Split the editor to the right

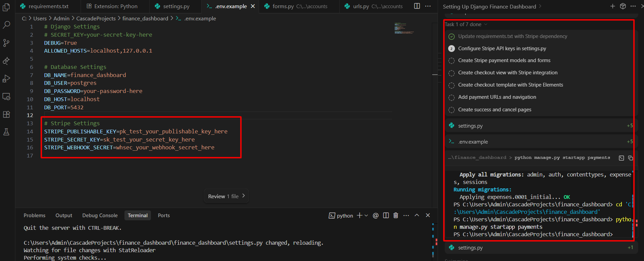[x=417, y=6]
